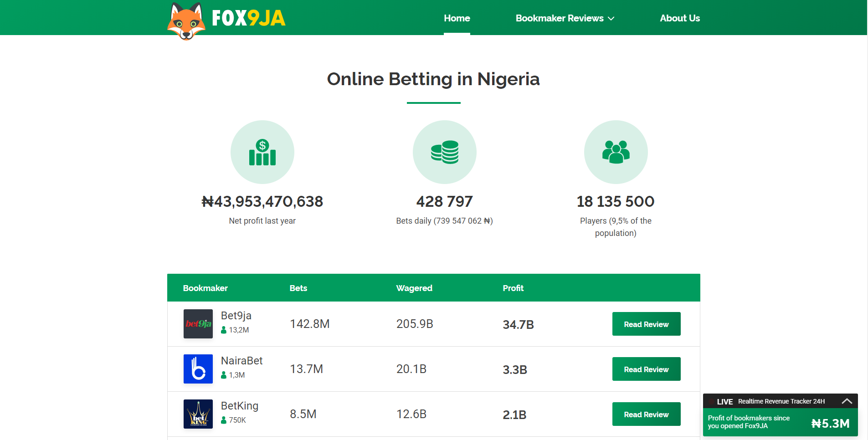Open the NairaBet logo thumbnail
This screenshot has height=440, width=868.
198,369
